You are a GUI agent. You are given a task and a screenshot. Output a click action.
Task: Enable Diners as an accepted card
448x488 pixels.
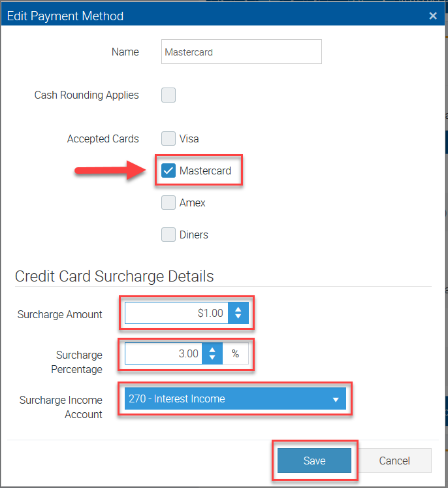click(168, 235)
